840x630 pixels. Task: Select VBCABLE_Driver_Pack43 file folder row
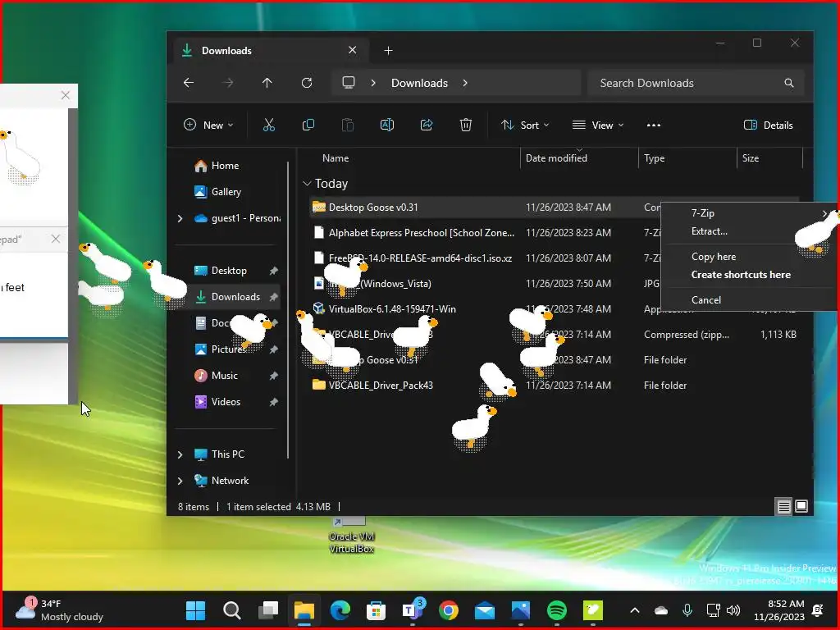click(555, 386)
